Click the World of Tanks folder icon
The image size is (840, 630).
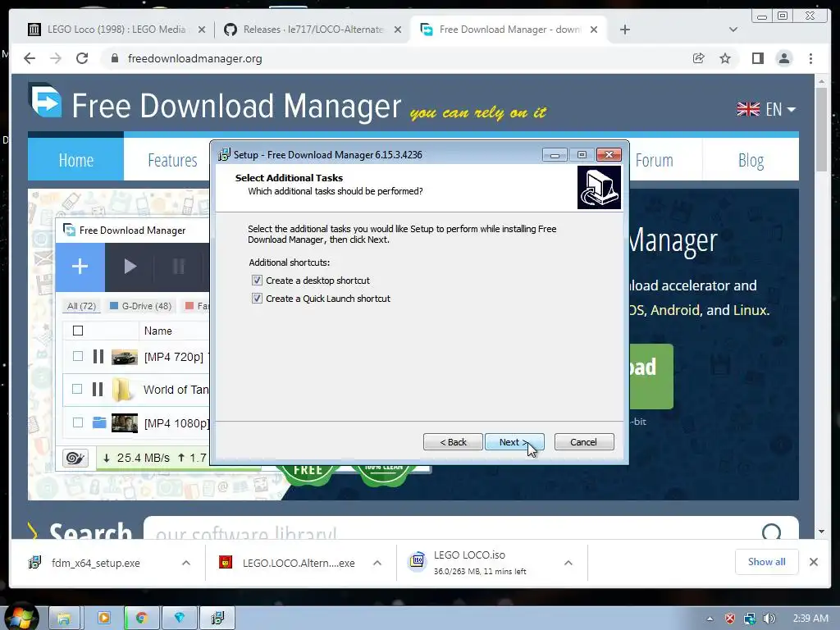point(123,390)
